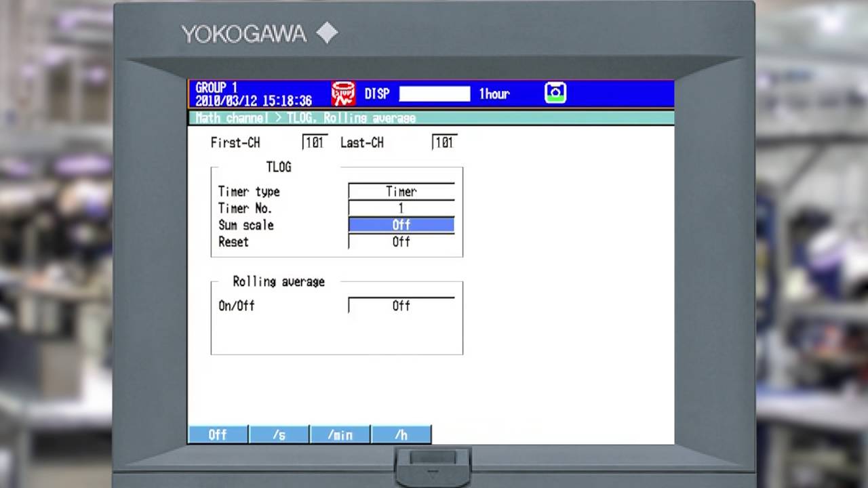The height and width of the screenshot is (488, 868).
Task: Click the date and time 2010/03/12 15:18:36
Action: pyautogui.click(x=254, y=100)
